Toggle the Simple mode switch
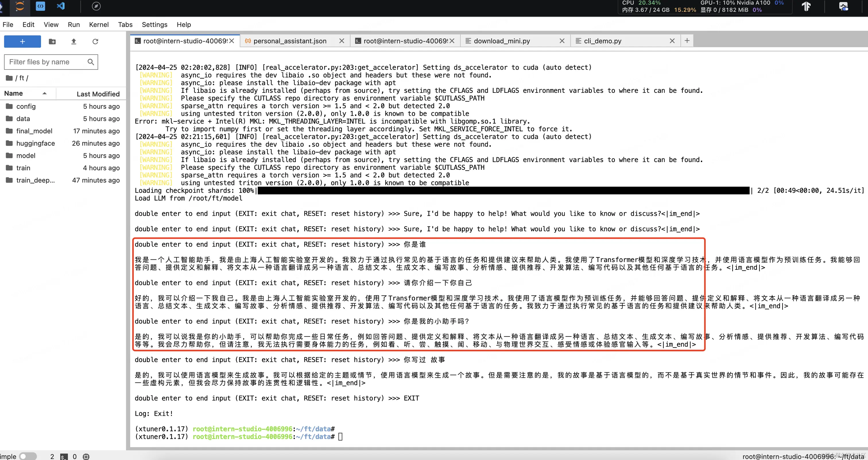 tap(28, 456)
